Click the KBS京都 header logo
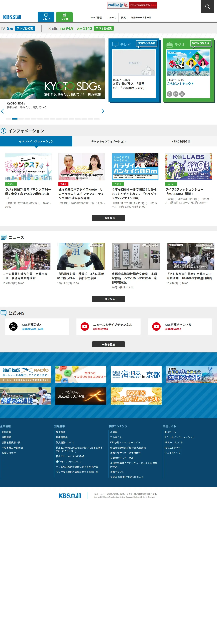217x644 pixels. 12,17
